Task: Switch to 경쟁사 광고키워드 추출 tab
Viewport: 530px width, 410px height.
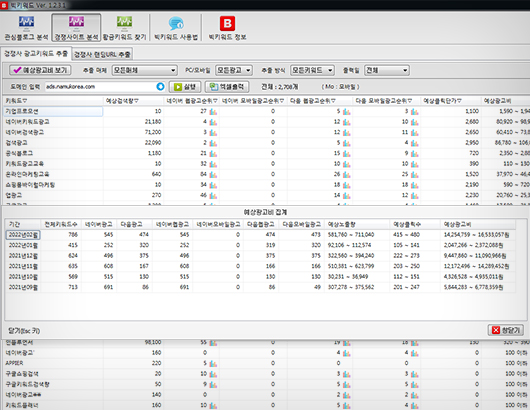Action: pyautogui.click(x=36, y=53)
